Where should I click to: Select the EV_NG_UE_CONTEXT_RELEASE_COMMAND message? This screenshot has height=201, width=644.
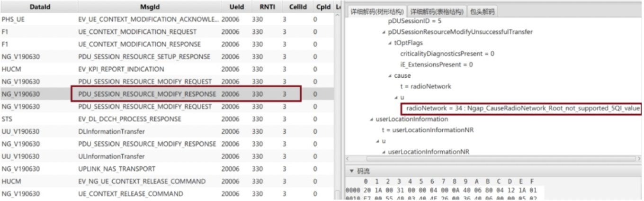click(x=167, y=181)
